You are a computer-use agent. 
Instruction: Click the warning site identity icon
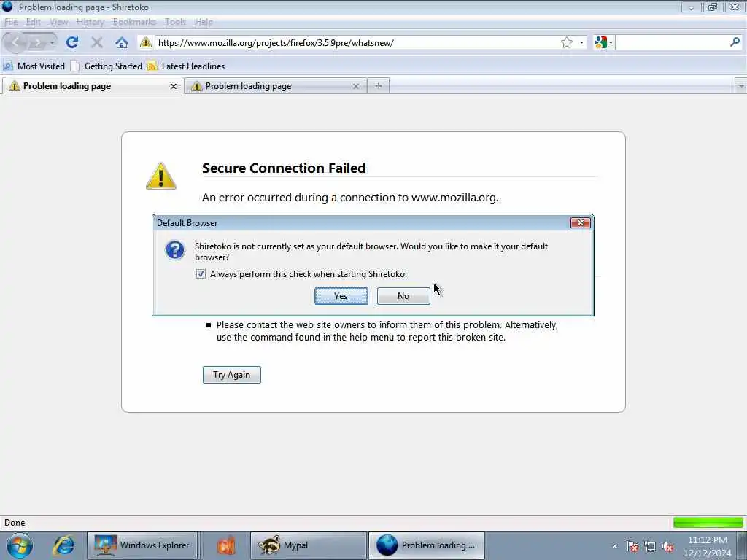pyautogui.click(x=146, y=43)
